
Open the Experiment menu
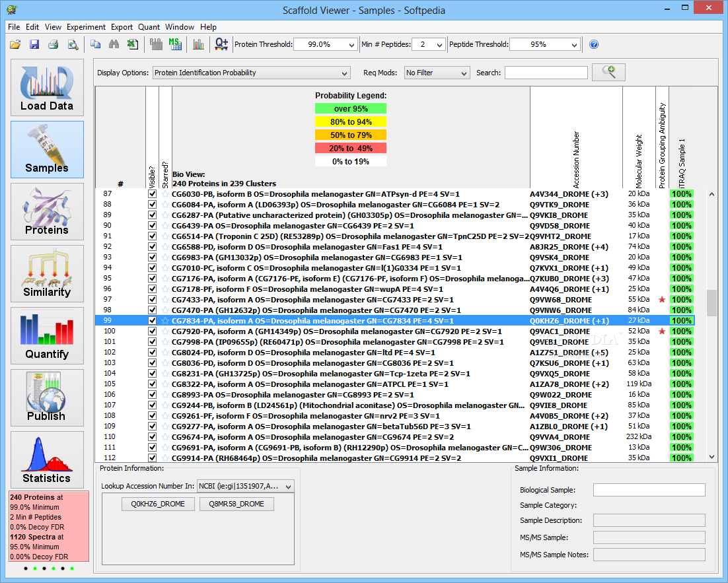pyautogui.click(x=86, y=27)
